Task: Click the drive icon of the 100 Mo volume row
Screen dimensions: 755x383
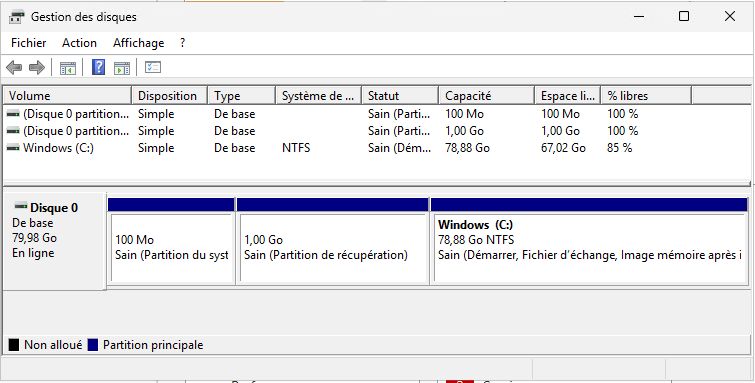Action: click(13, 114)
